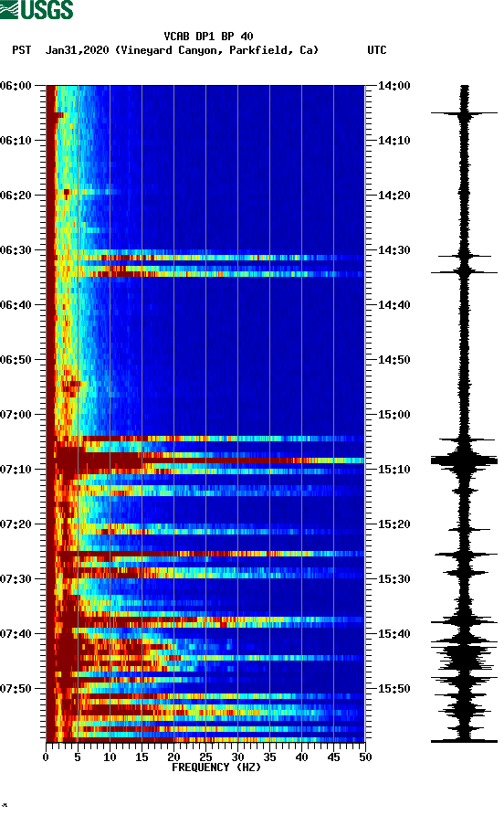Click the 14:10 UTC axis label

pos(394,141)
